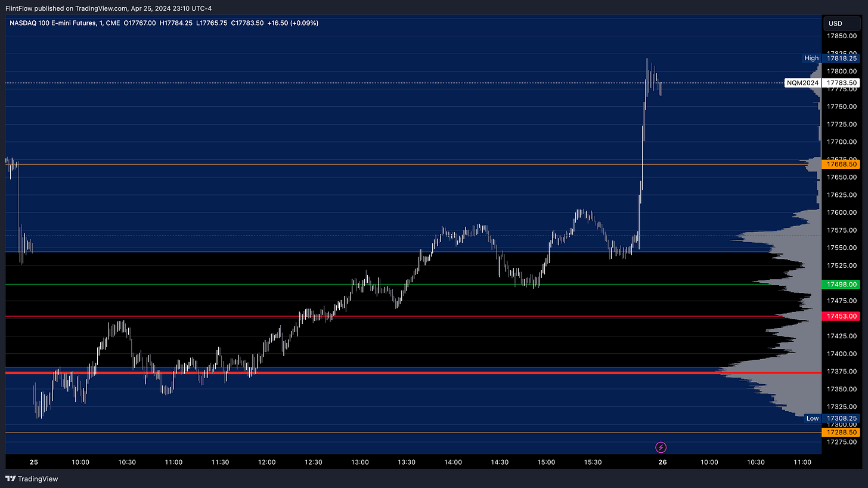Viewport: 868px width, 488px height.
Task: Click the date 26 on the time axis
Action: pos(662,462)
